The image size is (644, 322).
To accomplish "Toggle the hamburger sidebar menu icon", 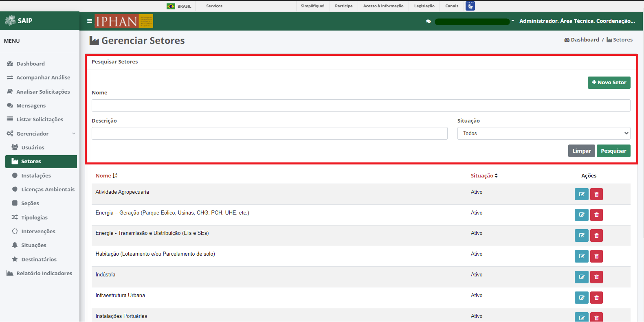I will tap(90, 21).
